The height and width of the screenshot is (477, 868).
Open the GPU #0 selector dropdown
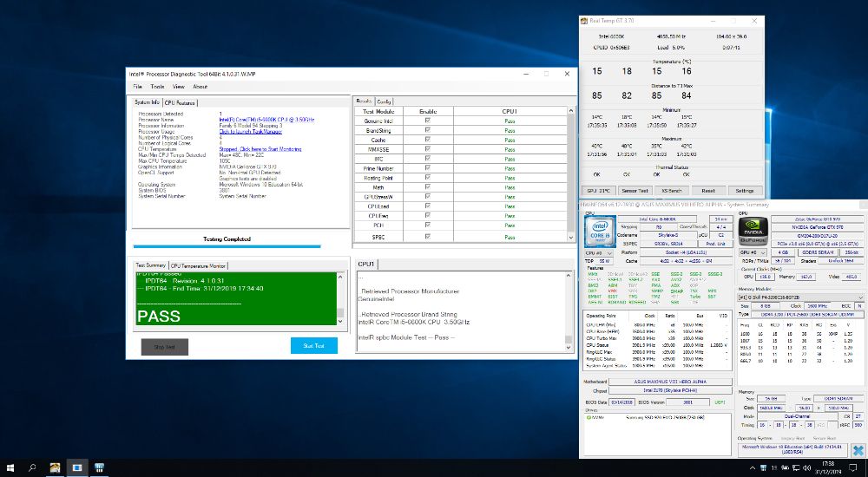click(753, 252)
